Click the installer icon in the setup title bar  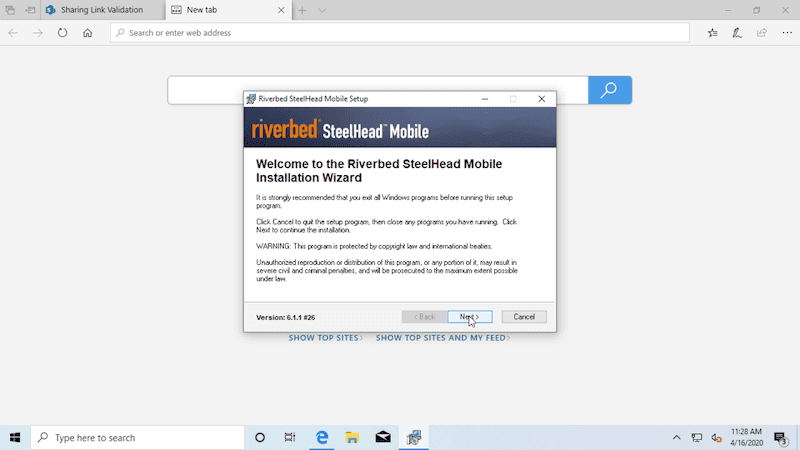(251, 99)
